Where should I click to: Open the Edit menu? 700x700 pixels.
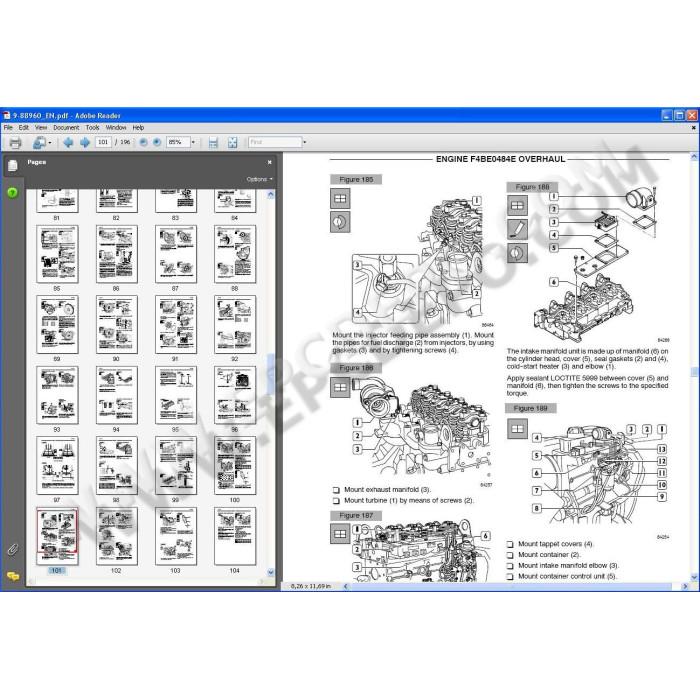coord(24,128)
